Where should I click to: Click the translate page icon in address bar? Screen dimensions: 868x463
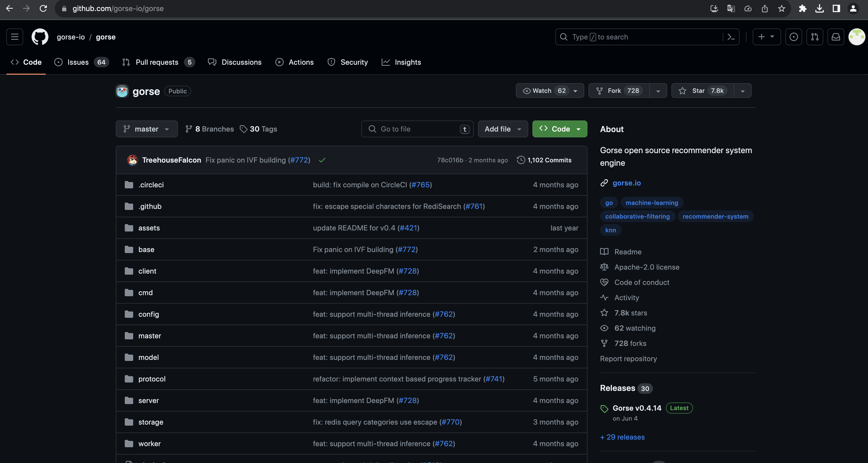[x=731, y=8]
